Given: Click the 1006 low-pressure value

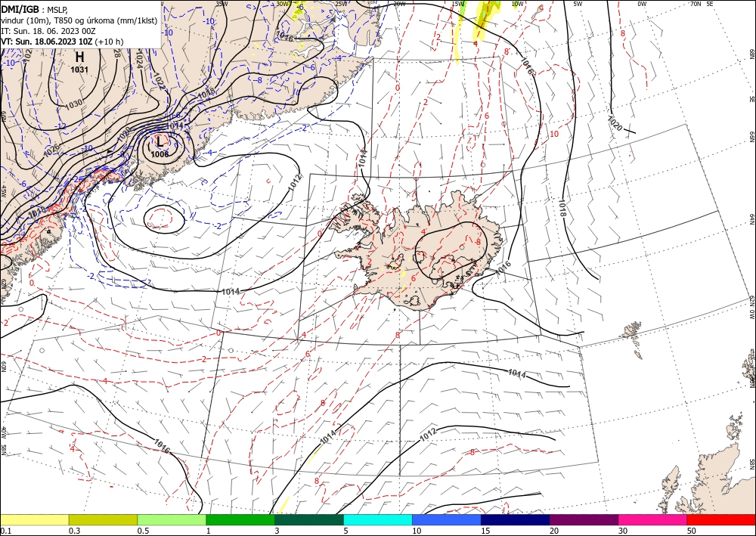Looking at the screenshot, I should (x=160, y=154).
